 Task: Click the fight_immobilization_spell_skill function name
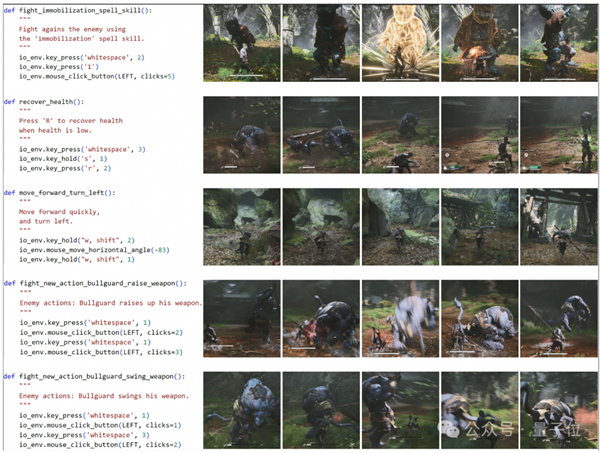coord(80,10)
